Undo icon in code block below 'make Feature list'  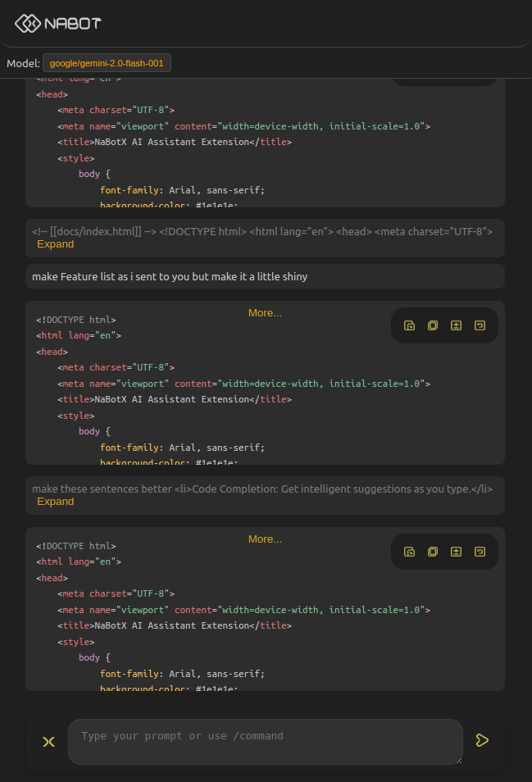pyautogui.click(x=480, y=325)
